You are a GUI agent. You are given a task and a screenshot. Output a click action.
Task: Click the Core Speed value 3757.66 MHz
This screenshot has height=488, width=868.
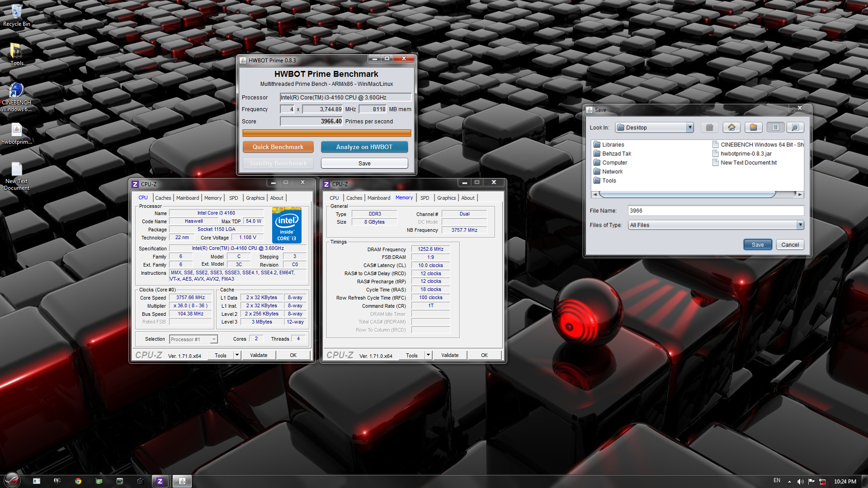(190, 297)
